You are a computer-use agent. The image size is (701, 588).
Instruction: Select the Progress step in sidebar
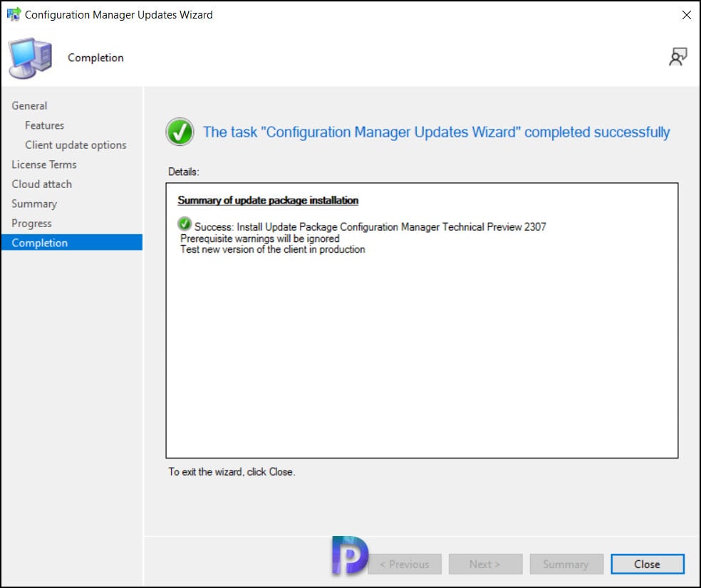pyautogui.click(x=32, y=224)
